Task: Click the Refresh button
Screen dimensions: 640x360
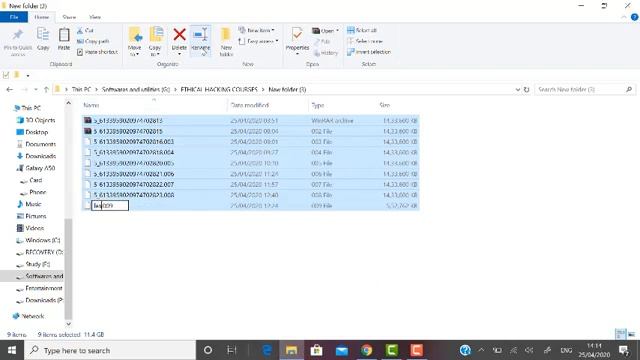Action: (x=527, y=89)
